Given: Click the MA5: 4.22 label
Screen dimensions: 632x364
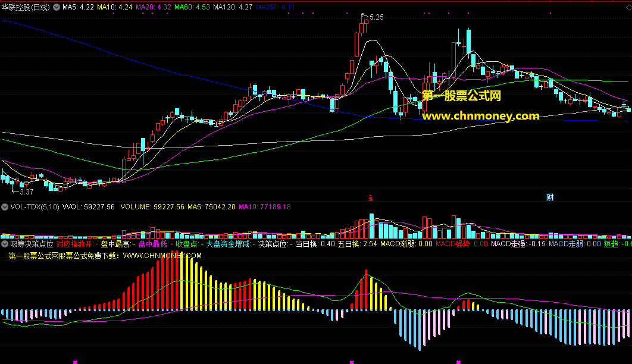Looking at the screenshot, I should point(78,7).
